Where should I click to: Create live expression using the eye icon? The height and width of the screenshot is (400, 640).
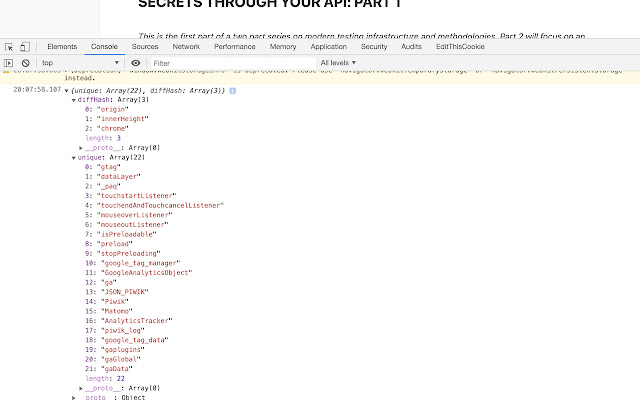(x=136, y=63)
